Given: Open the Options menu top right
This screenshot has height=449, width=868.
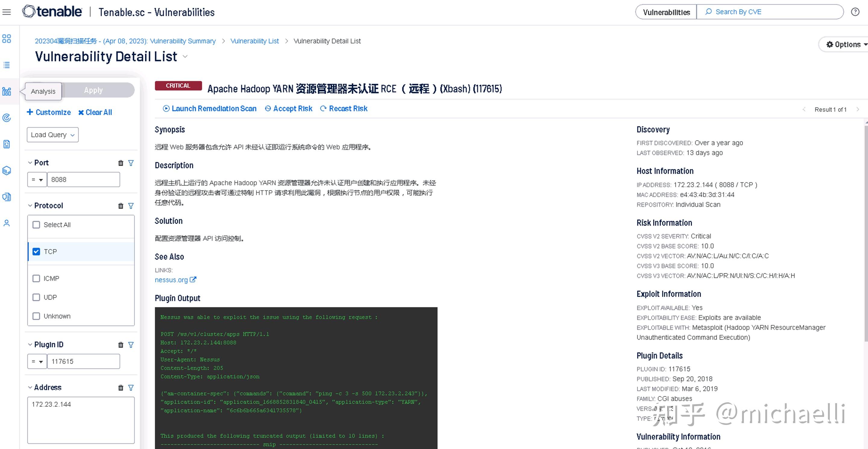Looking at the screenshot, I should coord(844,44).
